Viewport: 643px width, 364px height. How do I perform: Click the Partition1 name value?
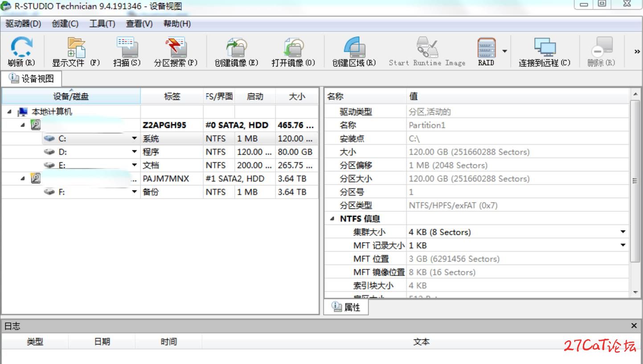click(427, 125)
